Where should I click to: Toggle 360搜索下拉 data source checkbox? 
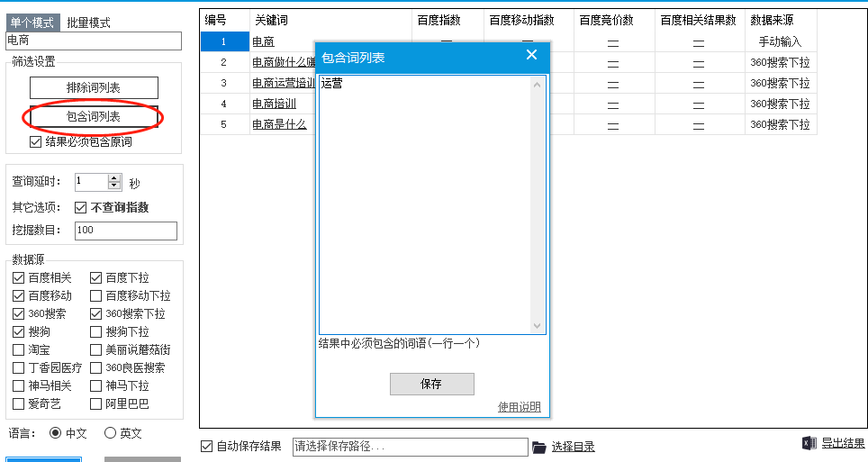click(x=95, y=314)
